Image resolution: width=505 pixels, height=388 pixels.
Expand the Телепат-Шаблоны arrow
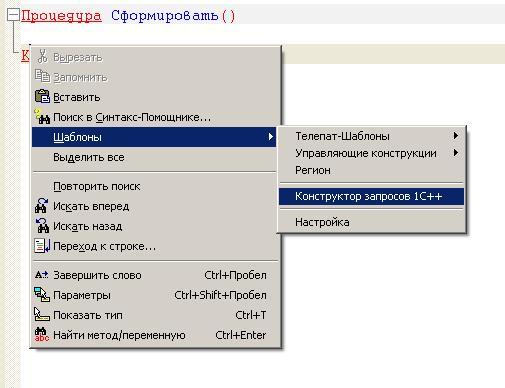pos(456,136)
